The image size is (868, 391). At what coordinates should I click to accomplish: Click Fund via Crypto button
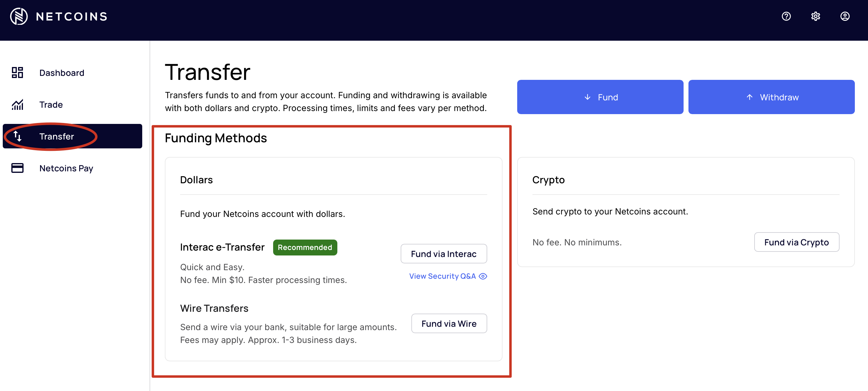click(796, 242)
